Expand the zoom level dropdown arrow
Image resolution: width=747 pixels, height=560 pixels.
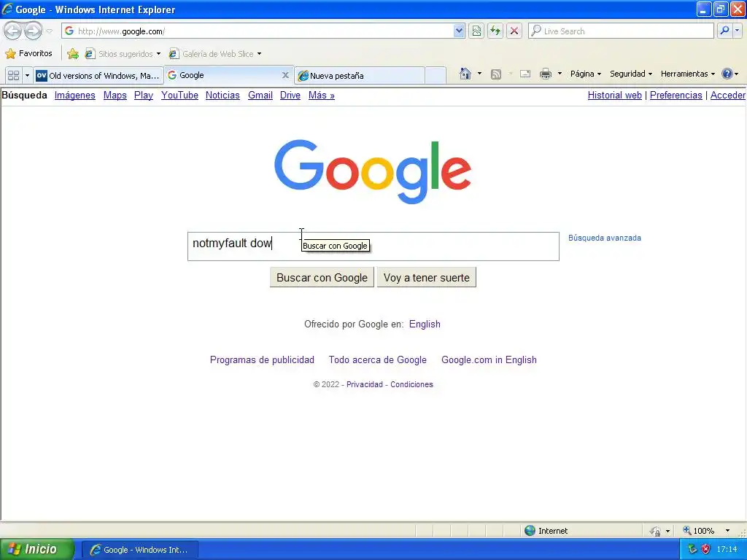(x=727, y=531)
